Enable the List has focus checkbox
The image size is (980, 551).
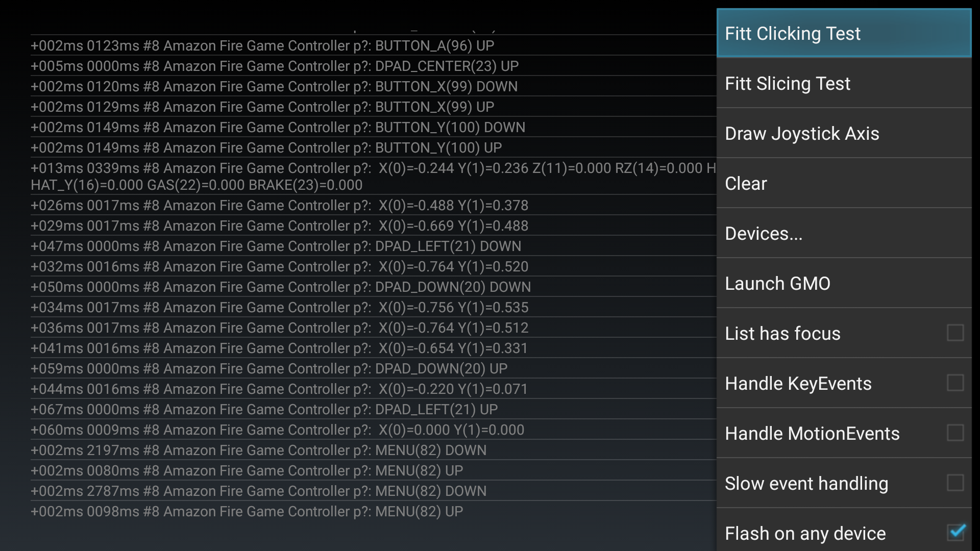click(954, 333)
